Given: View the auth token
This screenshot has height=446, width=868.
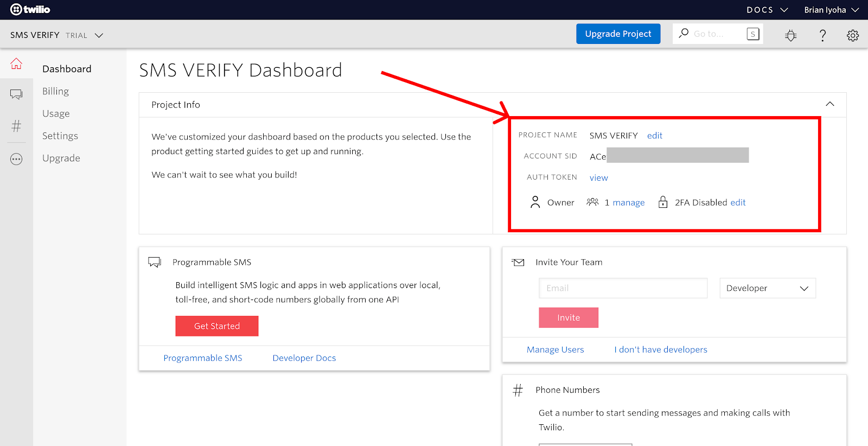Looking at the screenshot, I should 599,177.
